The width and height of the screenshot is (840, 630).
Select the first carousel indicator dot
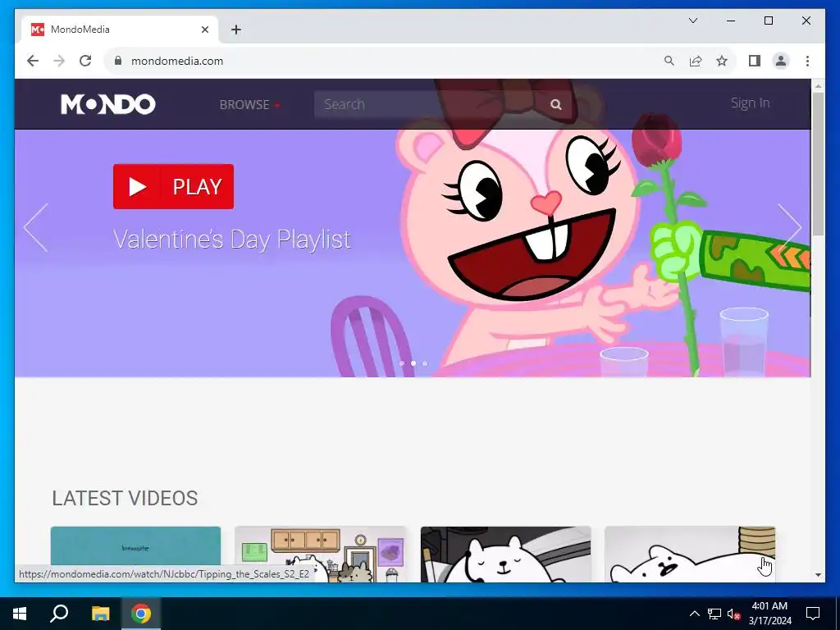click(x=402, y=363)
